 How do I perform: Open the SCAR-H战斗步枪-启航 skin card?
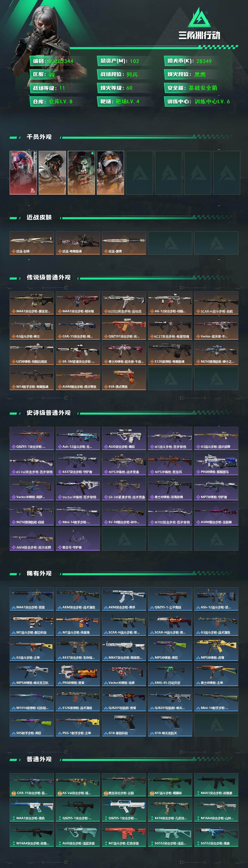point(216,303)
